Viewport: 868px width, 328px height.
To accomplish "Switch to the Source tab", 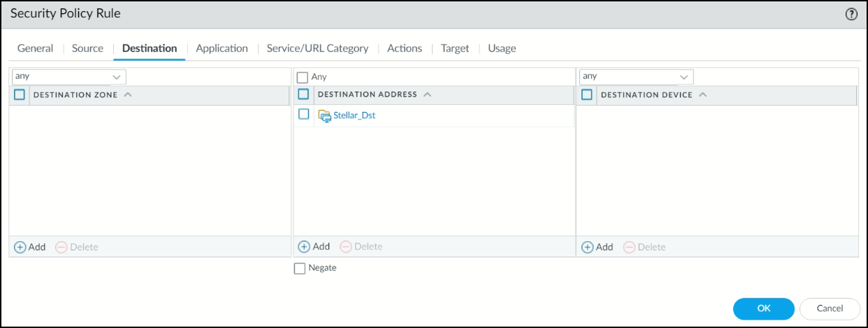I will (x=87, y=48).
